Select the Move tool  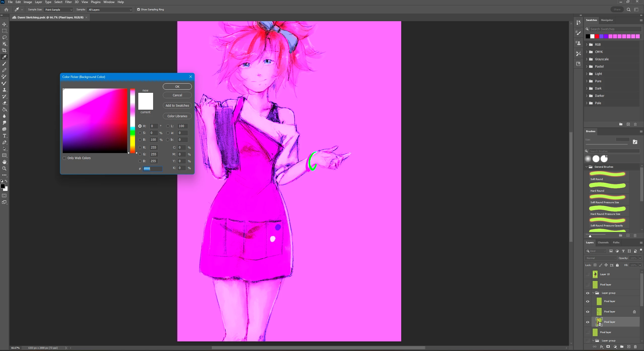pyautogui.click(x=4, y=24)
